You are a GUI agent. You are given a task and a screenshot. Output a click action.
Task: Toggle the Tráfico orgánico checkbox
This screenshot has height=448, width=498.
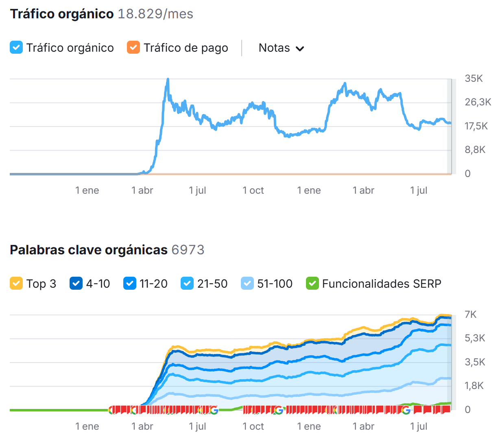tap(16, 48)
